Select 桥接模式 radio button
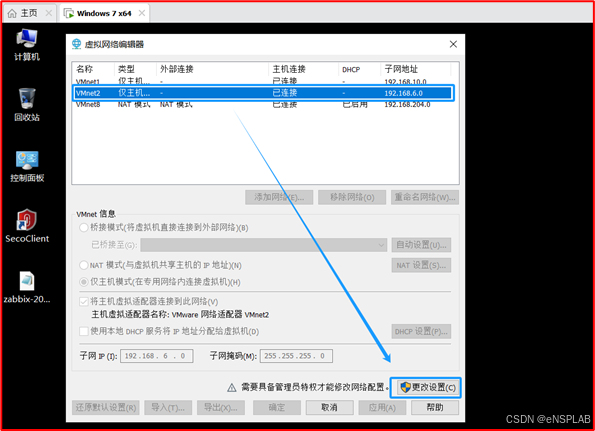This screenshot has width=595, height=431. pos(83,228)
